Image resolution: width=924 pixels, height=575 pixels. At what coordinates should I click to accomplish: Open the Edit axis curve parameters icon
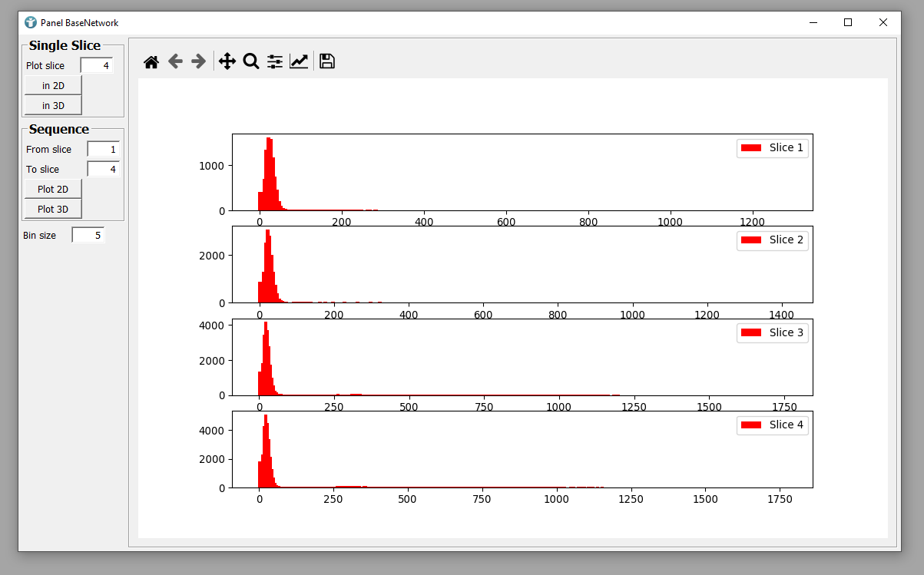tap(299, 61)
